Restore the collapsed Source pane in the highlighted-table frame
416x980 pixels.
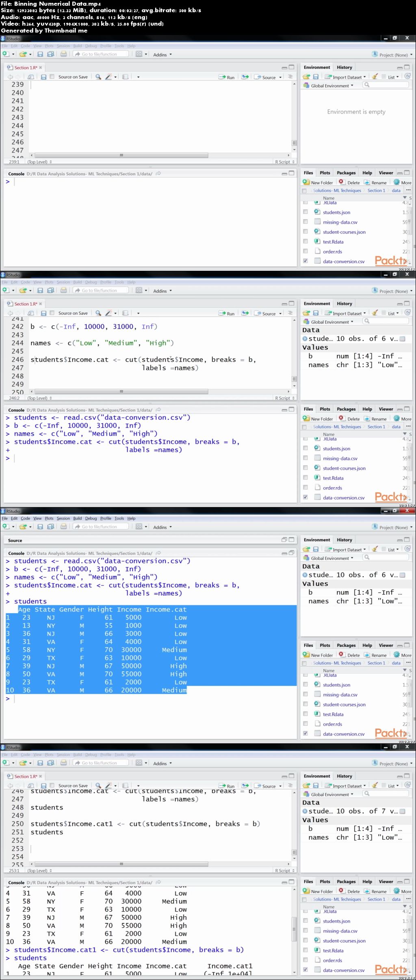click(284, 540)
